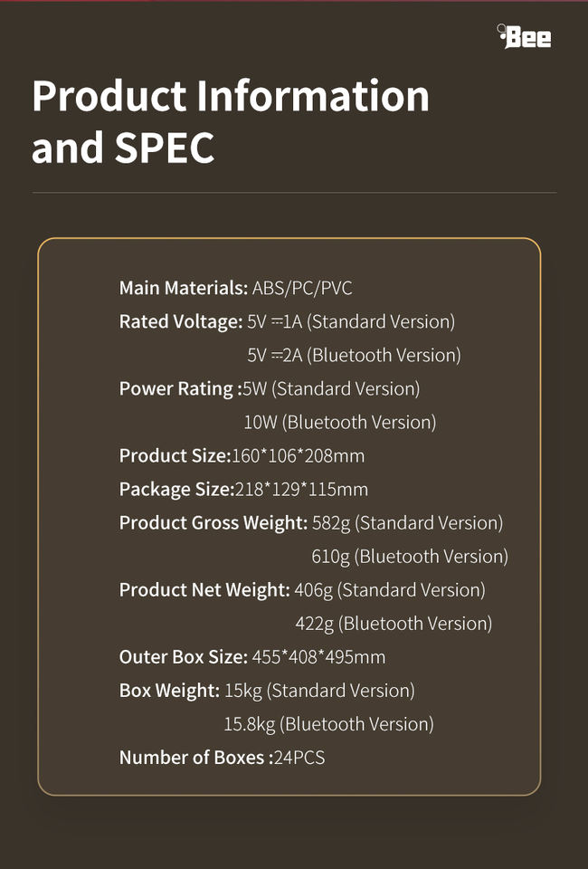Click the 5V 2A Bluetooth Version line
Viewport: 588px width, 869px height.
(354, 356)
